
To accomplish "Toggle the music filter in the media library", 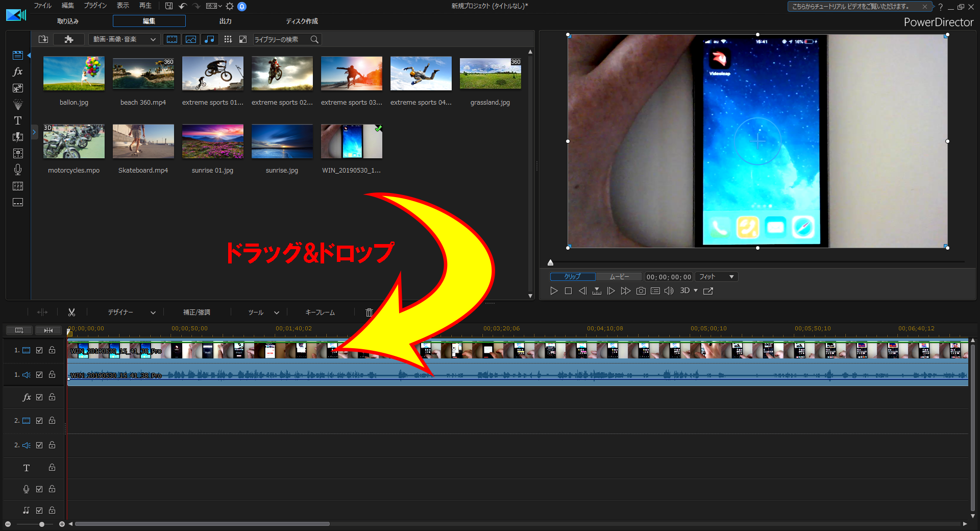I will [209, 39].
